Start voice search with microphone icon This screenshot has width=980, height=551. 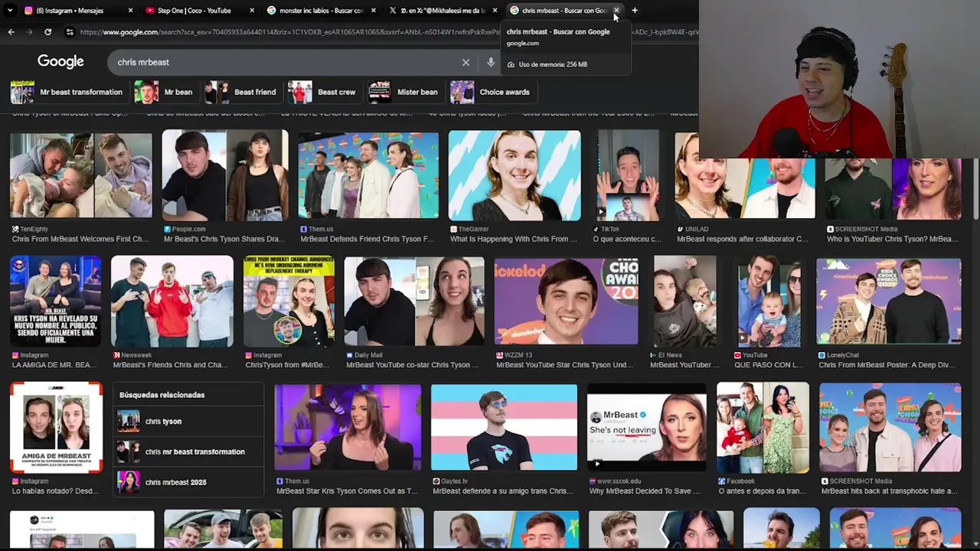click(491, 62)
